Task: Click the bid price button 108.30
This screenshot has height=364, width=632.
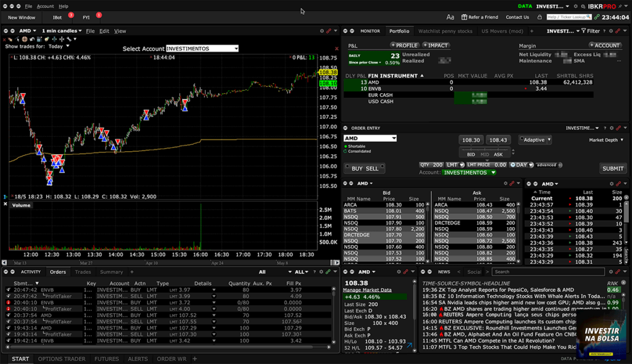Action: click(x=471, y=140)
